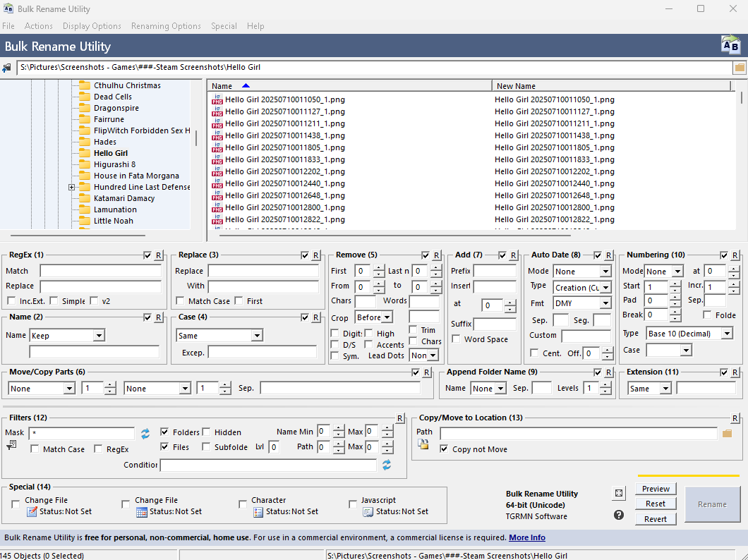Click the refresh icon beside the Condition field
The image size is (748, 560).
pos(387,465)
